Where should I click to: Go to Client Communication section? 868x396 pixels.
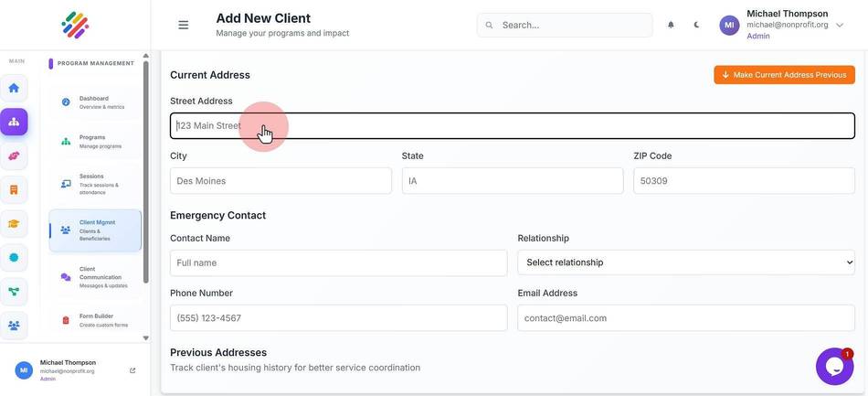click(95, 277)
